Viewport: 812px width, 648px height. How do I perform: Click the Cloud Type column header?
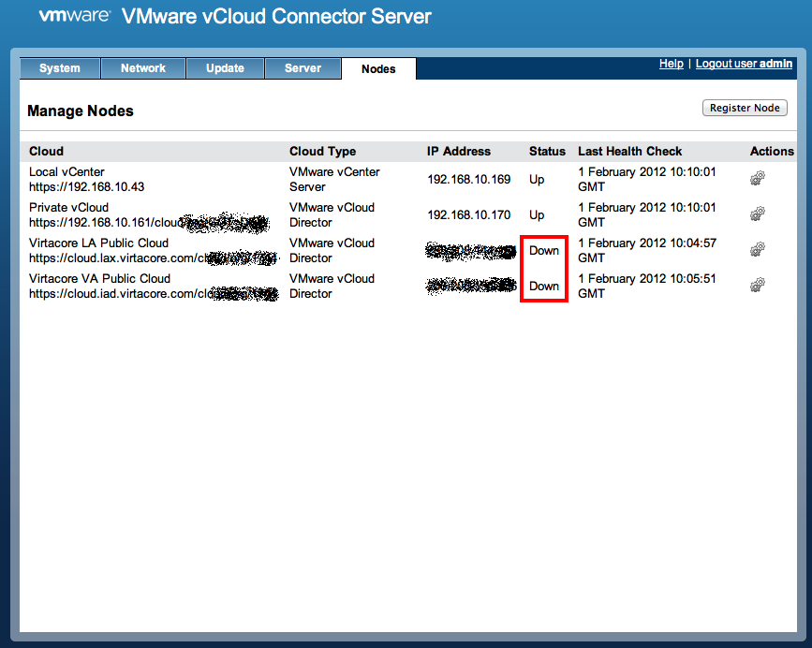(x=322, y=151)
